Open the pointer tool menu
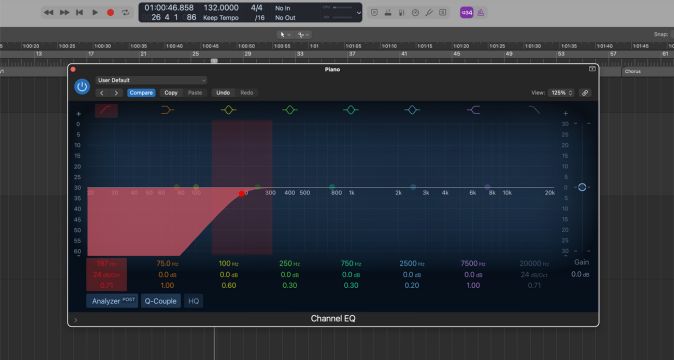674x360 pixels. coord(285,35)
